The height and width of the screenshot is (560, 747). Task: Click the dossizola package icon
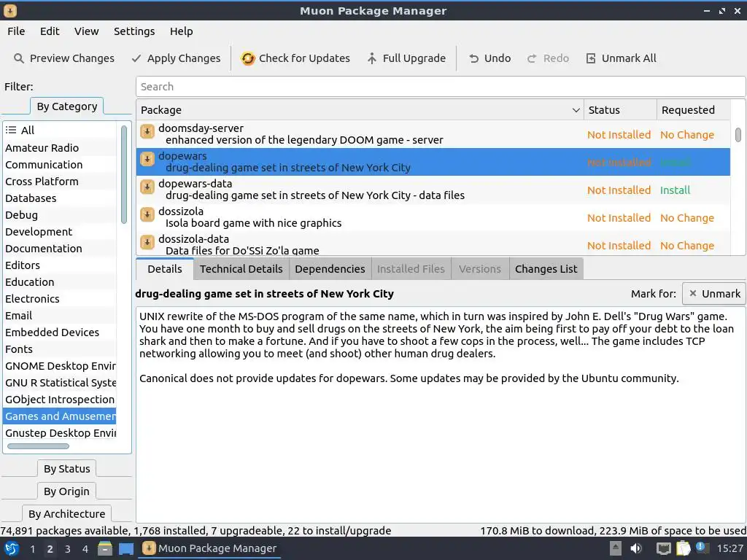[x=147, y=214]
